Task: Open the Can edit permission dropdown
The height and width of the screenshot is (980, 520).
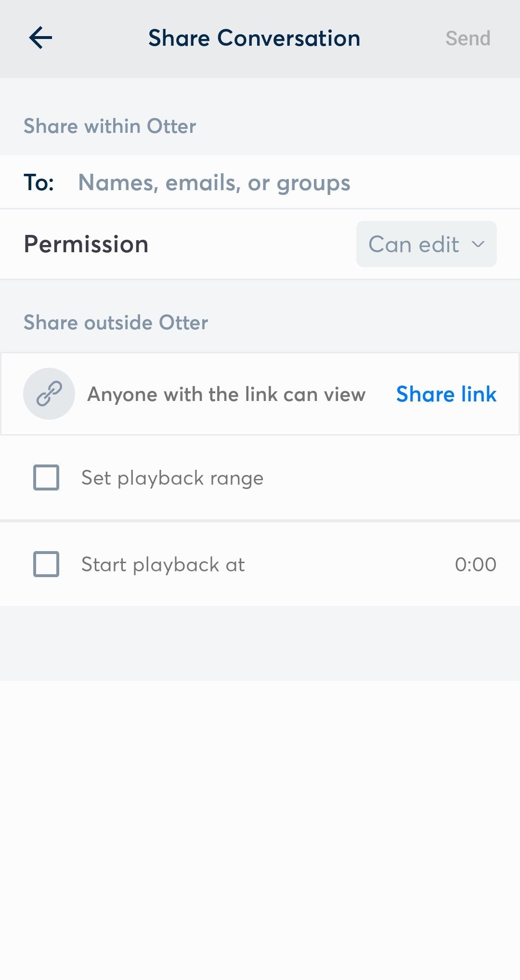Action: tap(426, 244)
